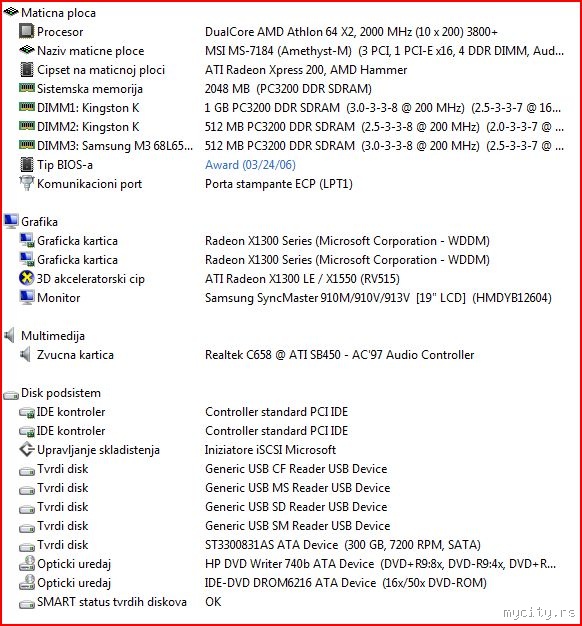Click the Monitor display icon
This screenshot has height=626, width=582.
[x=26, y=297]
